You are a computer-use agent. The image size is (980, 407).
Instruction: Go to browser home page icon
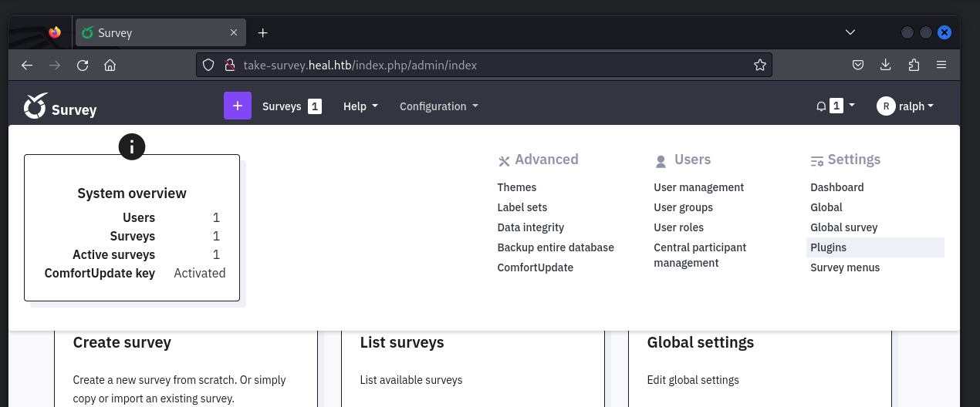[x=110, y=66]
